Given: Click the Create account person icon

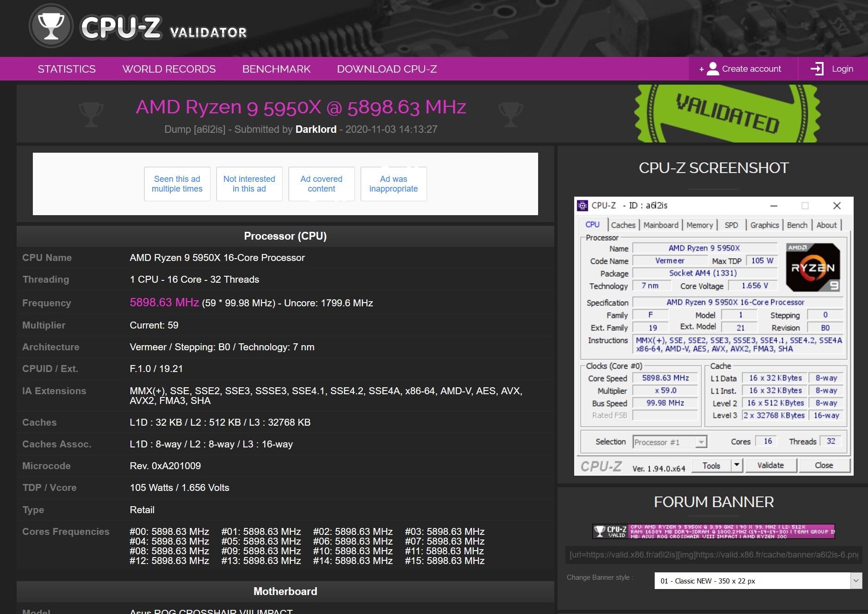Looking at the screenshot, I should point(713,68).
